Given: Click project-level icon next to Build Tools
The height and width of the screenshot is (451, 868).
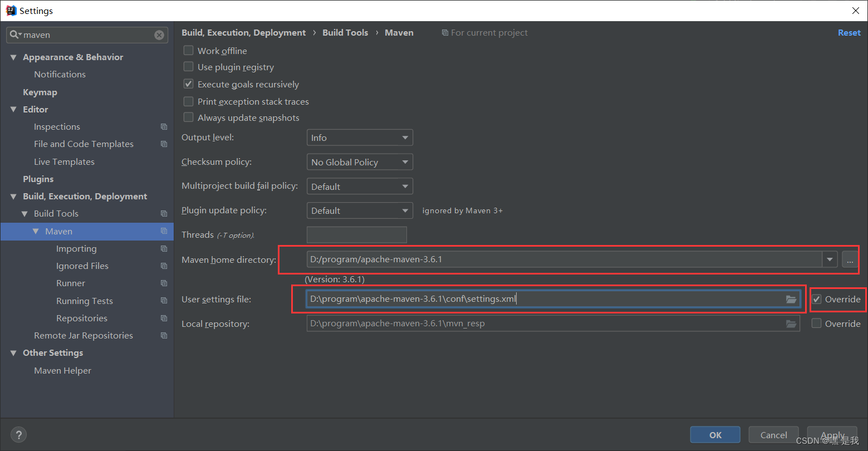Looking at the screenshot, I should 164,214.
